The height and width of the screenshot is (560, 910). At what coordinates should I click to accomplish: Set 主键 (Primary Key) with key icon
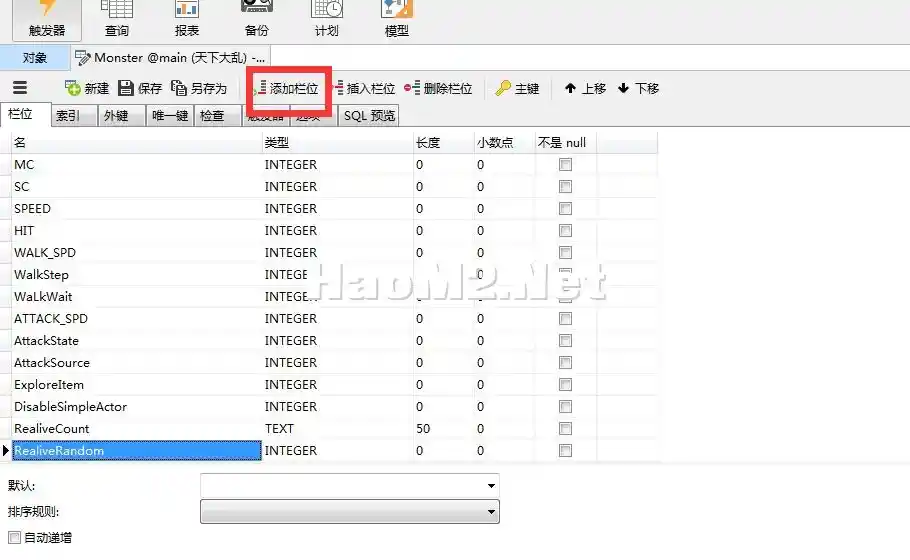pyautogui.click(x=518, y=88)
